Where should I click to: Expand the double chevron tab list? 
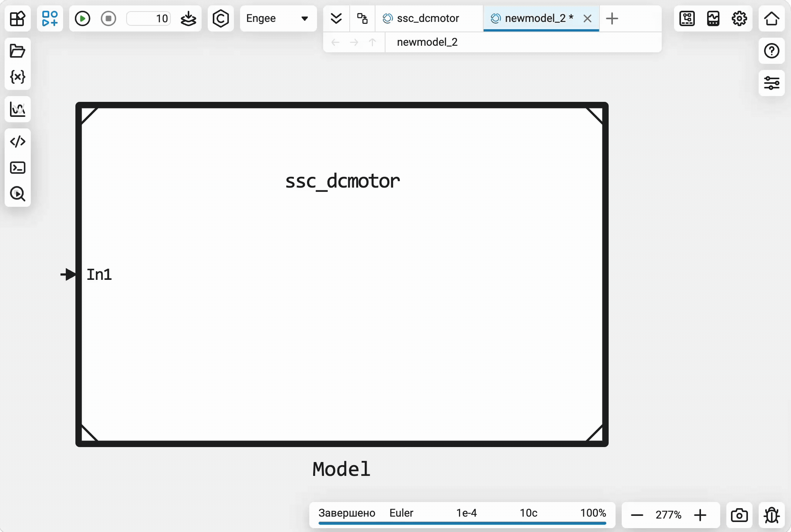pyautogui.click(x=336, y=18)
